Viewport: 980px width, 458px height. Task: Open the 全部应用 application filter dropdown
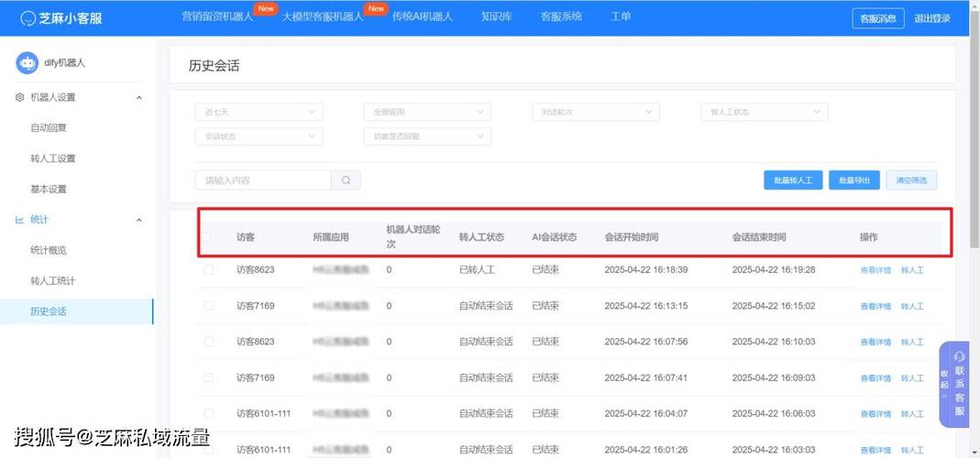[x=427, y=112]
